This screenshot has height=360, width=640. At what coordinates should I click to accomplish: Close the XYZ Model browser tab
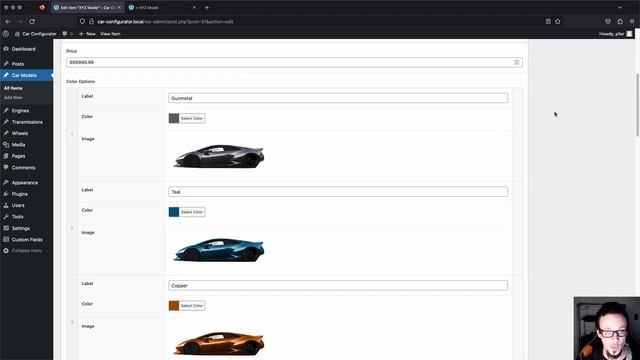click(x=194, y=7)
